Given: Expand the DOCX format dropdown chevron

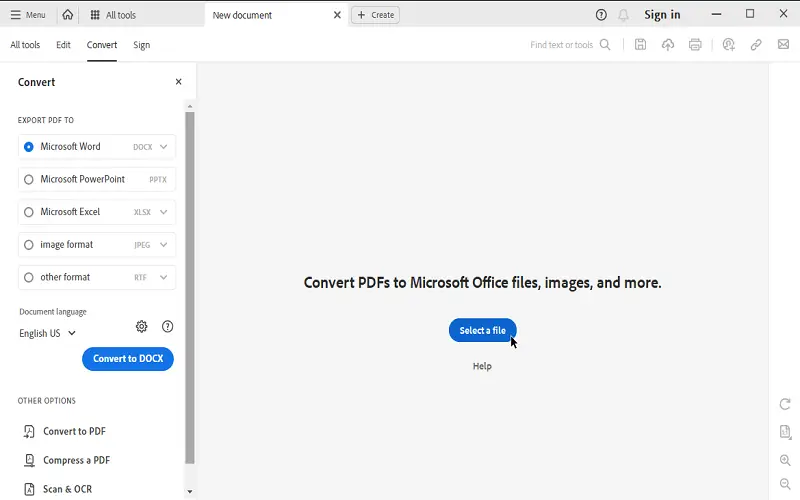Looking at the screenshot, I should pyautogui.click(x=163, y=147).
